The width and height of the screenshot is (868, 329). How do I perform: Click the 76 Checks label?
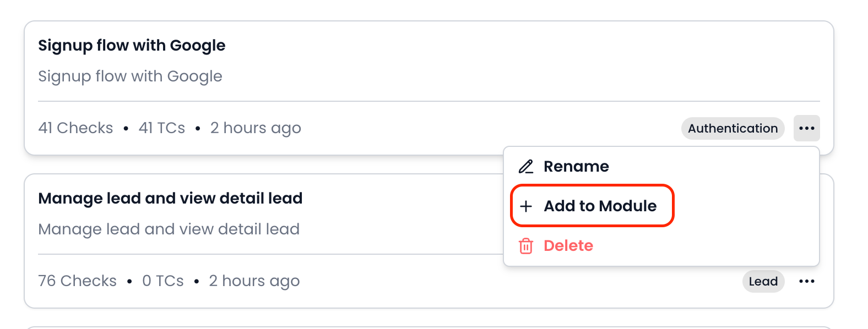point(77,281)
